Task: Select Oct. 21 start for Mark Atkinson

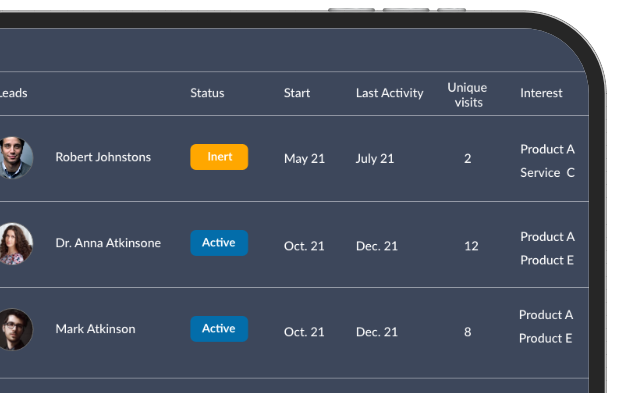Action: (x=304, y=332)
